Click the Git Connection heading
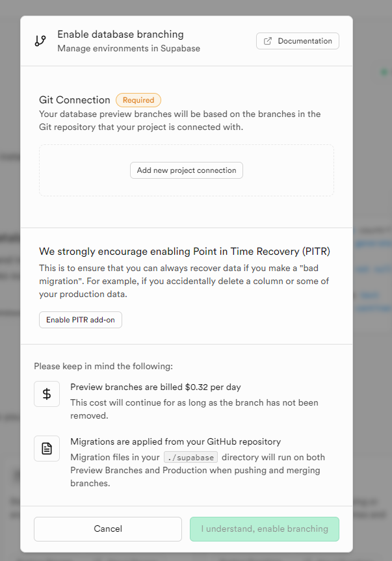This screenshot has width=392, height=561. pos(75,100)
